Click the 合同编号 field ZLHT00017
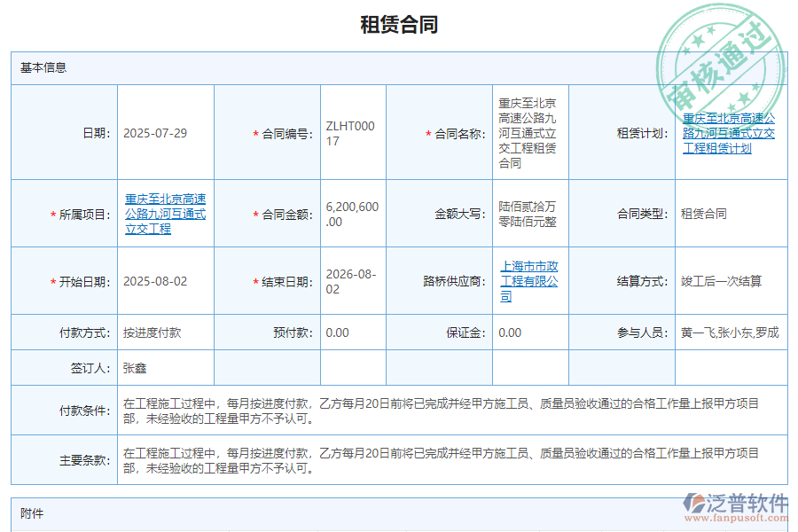The width and height of the screenshot is (798, 532). click(352, 132)
